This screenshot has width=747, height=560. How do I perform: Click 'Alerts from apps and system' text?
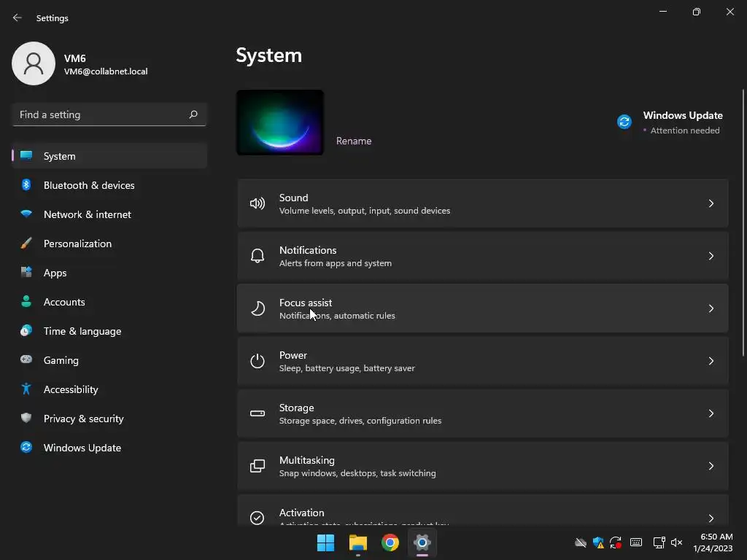pyautogui.click(x=336, y=262)
